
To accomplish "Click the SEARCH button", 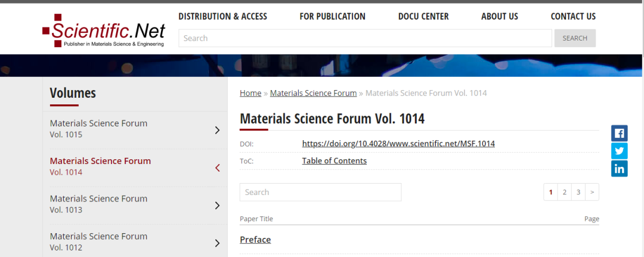I will [575, 38].
